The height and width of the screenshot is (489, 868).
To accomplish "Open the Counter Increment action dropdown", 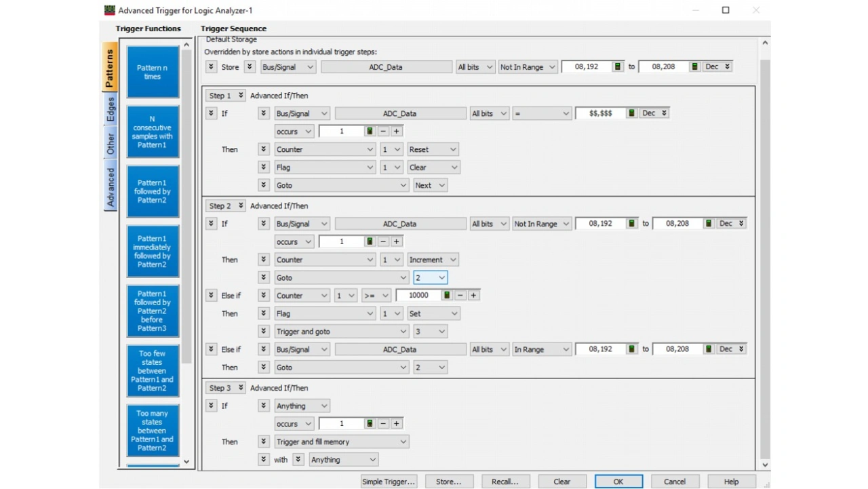I will 433,260.
